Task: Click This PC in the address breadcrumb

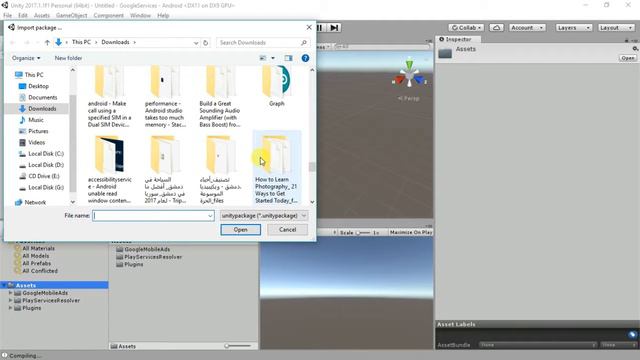Action: (81, 42)
